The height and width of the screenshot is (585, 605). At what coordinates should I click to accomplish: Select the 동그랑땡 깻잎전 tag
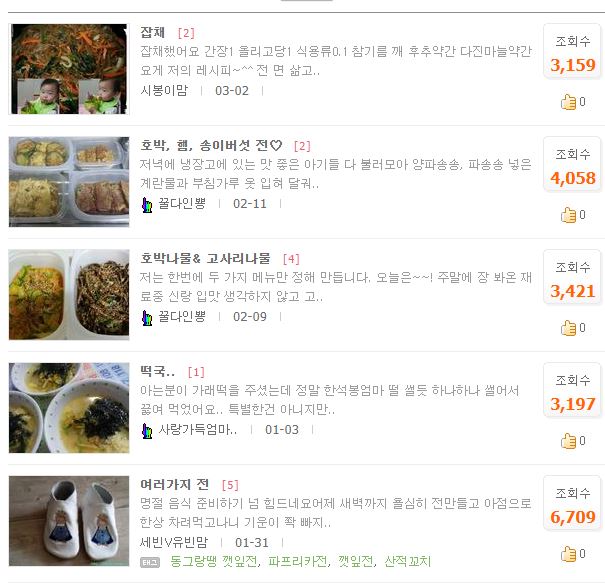[x=214, y=561]
